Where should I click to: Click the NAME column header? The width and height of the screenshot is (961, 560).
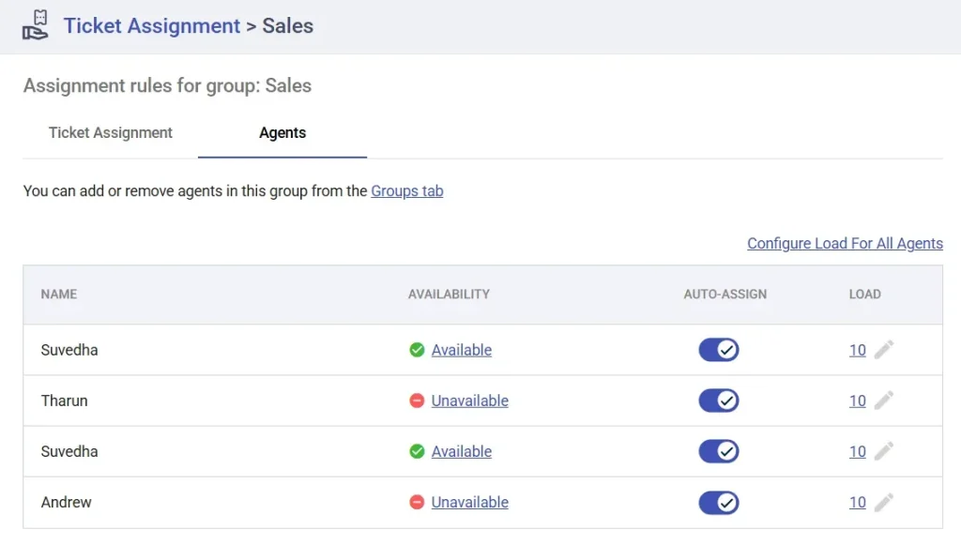click(59, 295)
